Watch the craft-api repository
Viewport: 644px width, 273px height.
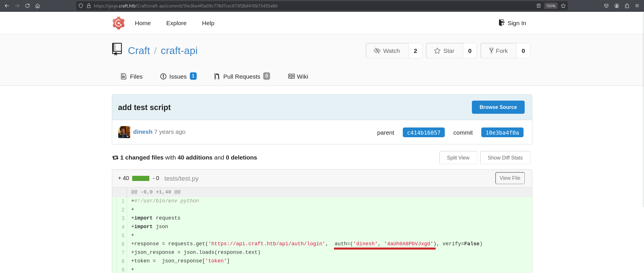click(387, 51)
